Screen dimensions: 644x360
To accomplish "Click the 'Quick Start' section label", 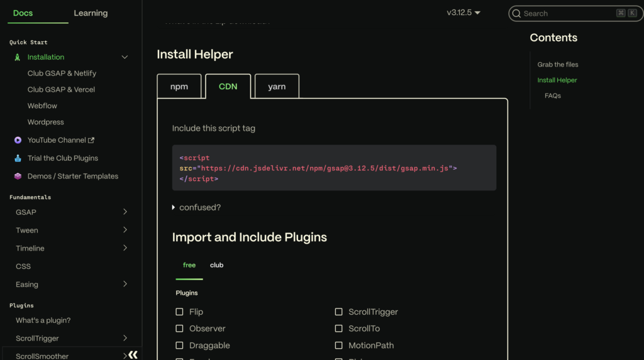I will [28, 42].
